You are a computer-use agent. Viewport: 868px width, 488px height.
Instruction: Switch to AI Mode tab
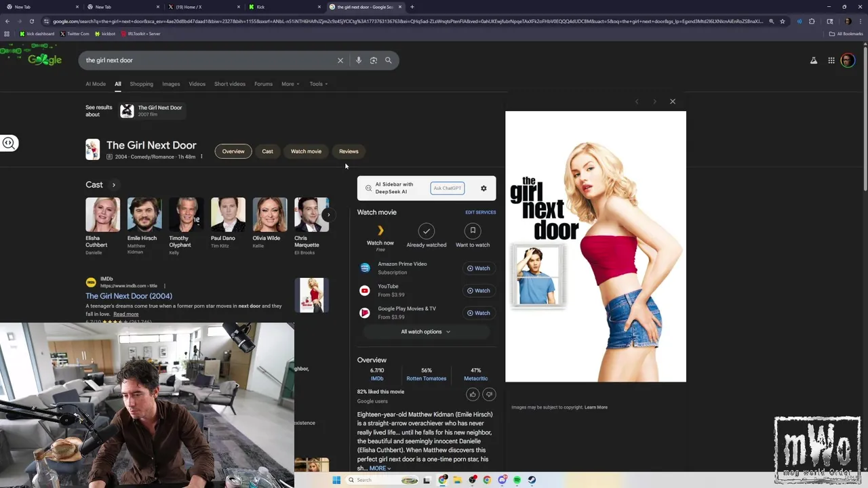coord(96,84)
